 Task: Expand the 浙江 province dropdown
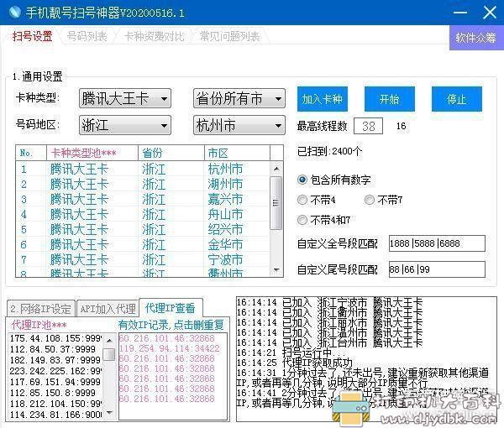[125, 125]
